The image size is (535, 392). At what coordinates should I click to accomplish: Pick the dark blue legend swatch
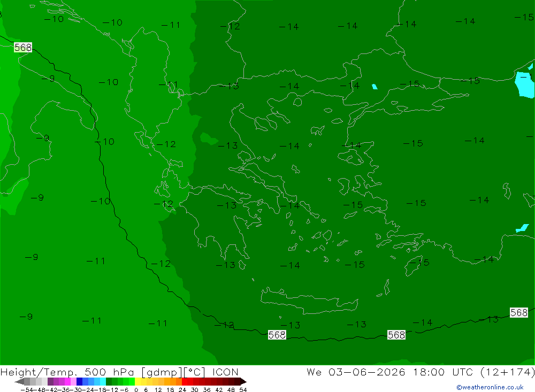click(x=80, y=381)
